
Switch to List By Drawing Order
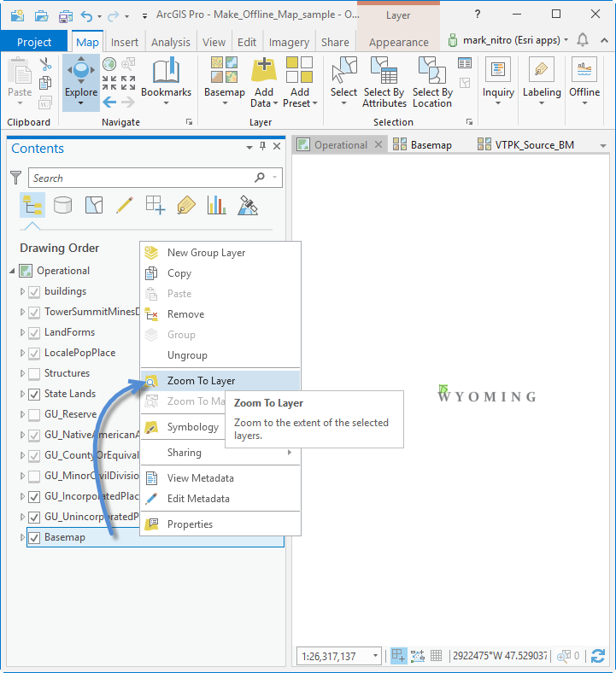pyautogui.click(x=32, y=205)
